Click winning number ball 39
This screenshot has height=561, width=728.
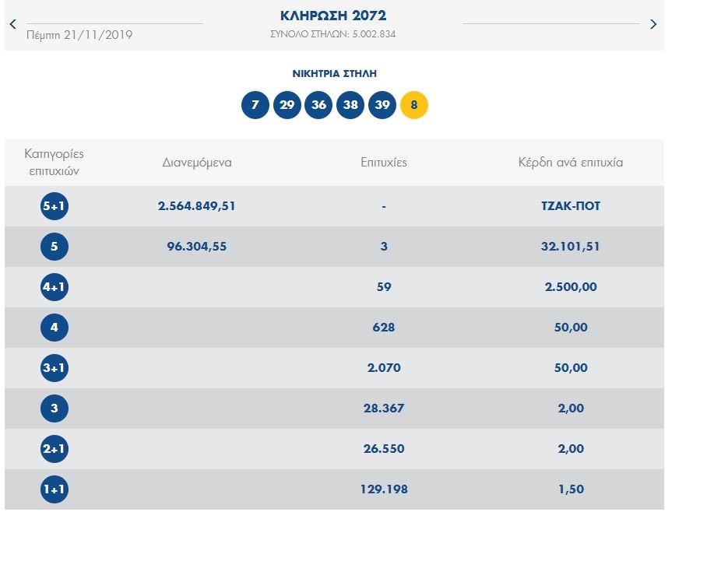coord(382,105)
